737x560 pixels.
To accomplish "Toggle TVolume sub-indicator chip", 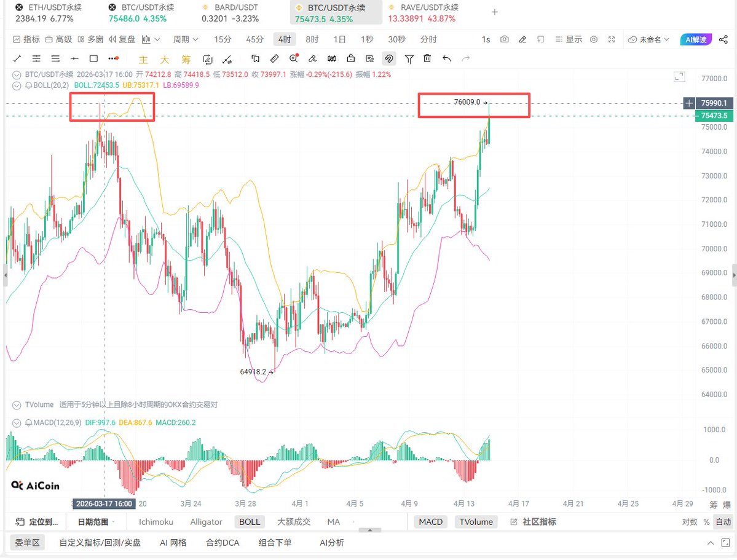I will pyautogui.click(x=476, y=522).
